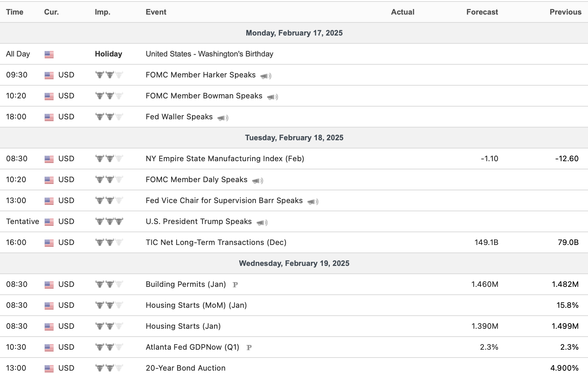Open Housing Starts (MoM) (Jan) event

tap(196, 305)
